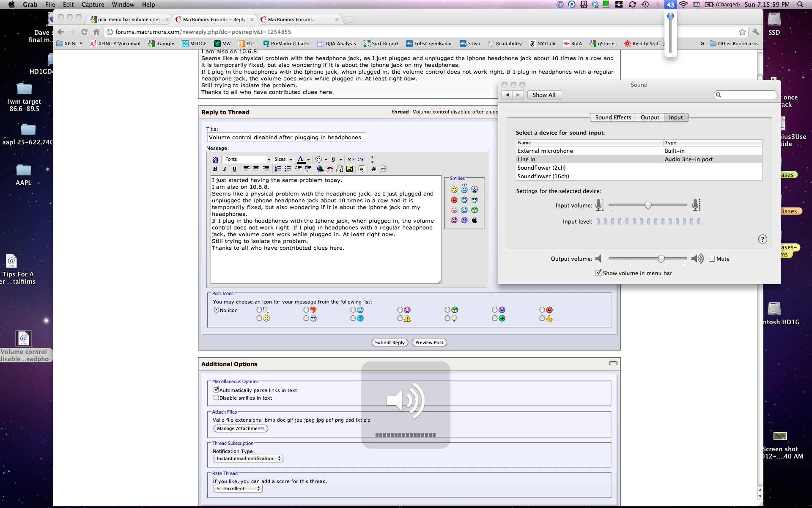Image resolution: width=812 pixels, height=508 pixels.
Task: Click the Preview Post button
Action: pyautogui.click(x=429, y=342)
